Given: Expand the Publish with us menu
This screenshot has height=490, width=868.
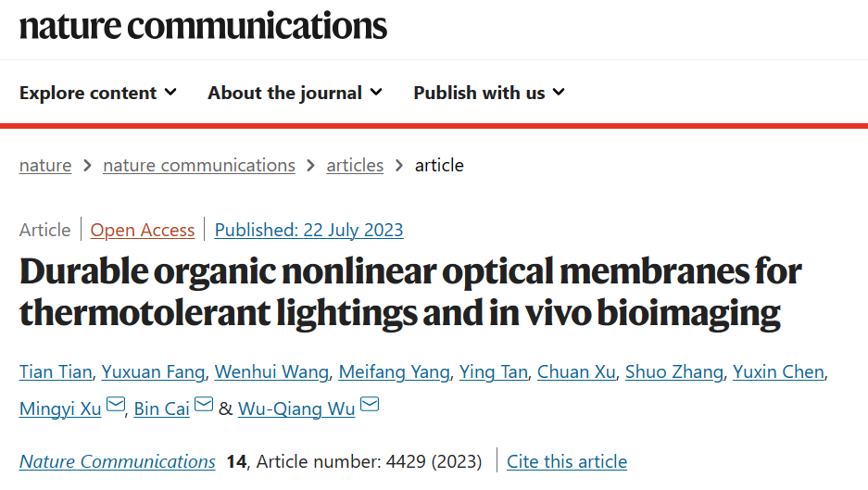Looking at the screenshot, I should [489, 93].
